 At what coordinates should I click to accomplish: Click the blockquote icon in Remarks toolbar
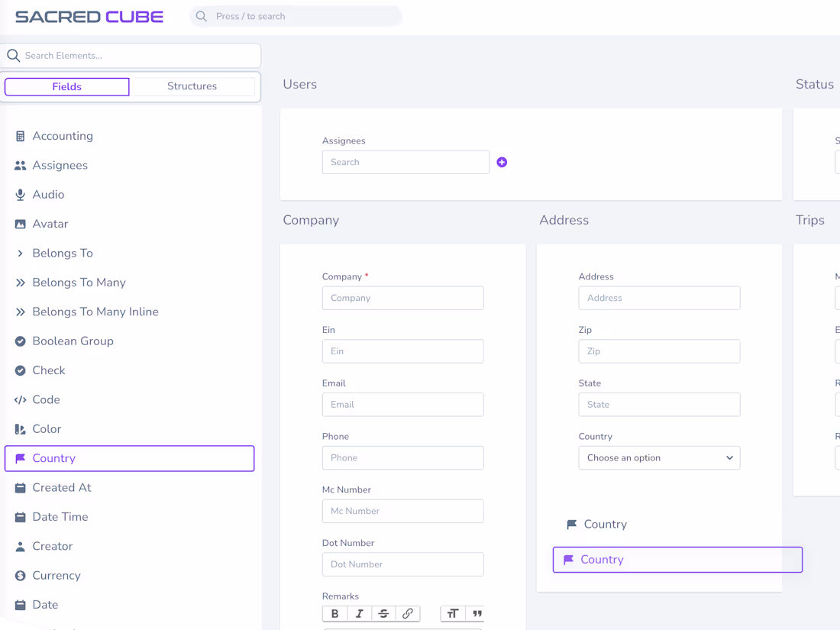477,613
